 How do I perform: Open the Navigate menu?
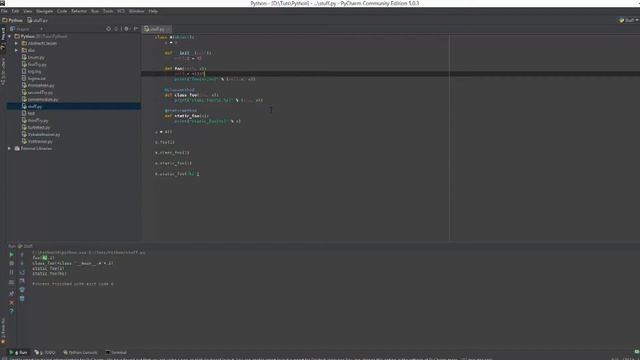point(44,11)
